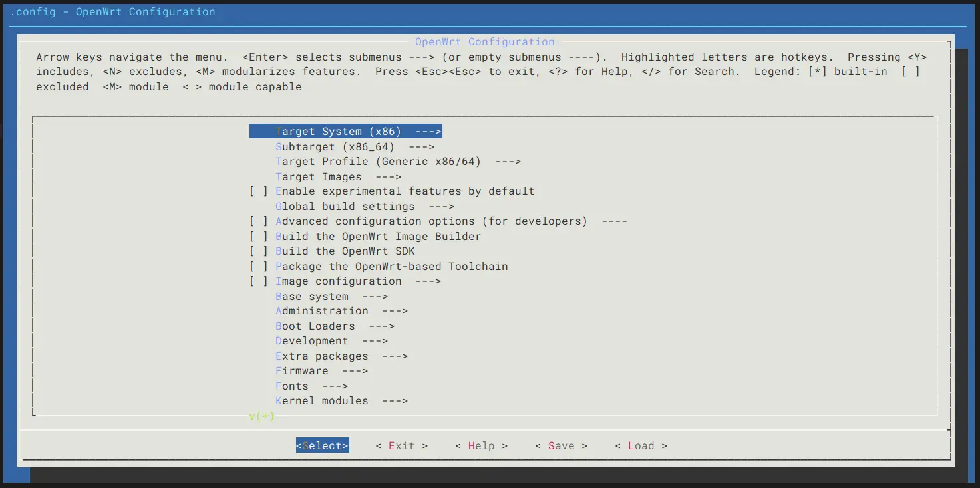
Task: Open Target Profile (Generic x86/64) submenu
Action: click(397, 162)
